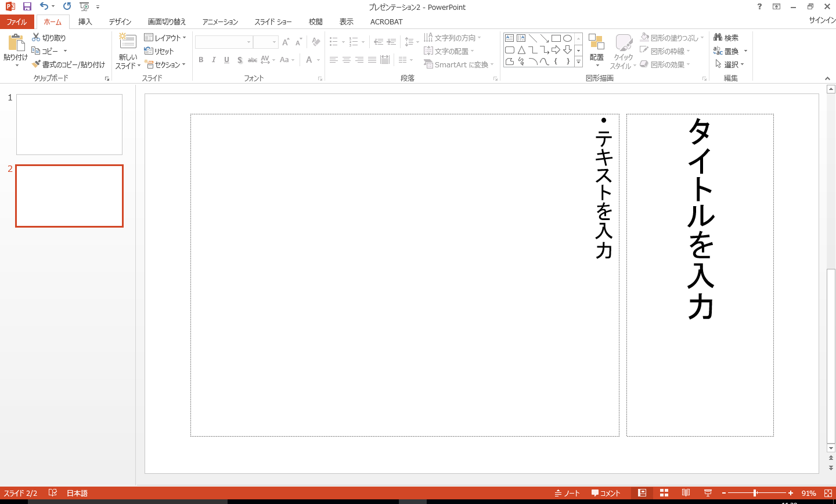
Task: Select the rectangle shape in gallery
Action: tap(556, 38)
